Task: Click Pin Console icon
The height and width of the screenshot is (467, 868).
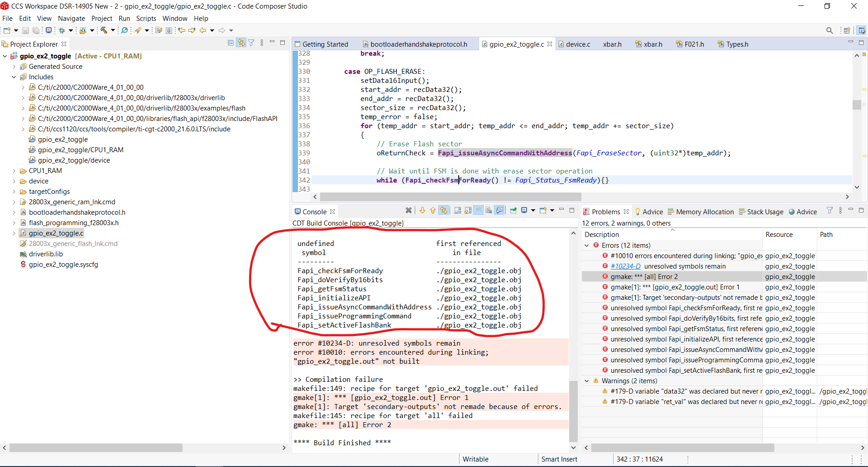Action: pyautogui.click(x=513, y=210)
